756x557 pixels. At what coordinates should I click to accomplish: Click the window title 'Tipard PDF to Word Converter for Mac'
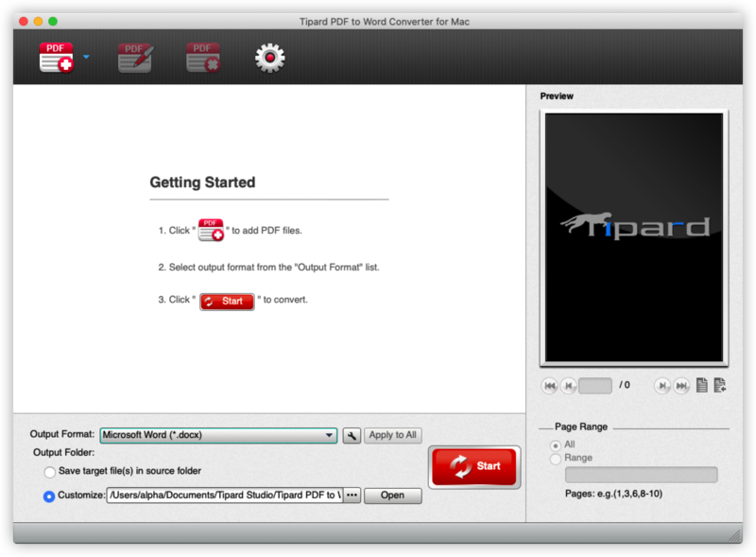385,22
